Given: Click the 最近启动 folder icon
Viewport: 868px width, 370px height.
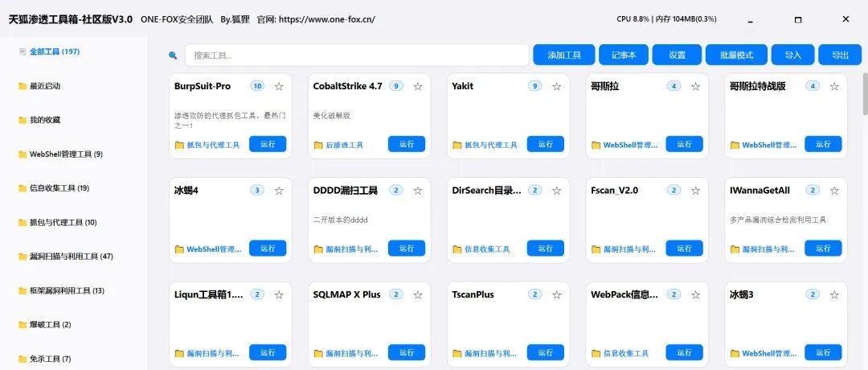Looking at the screenshot, I should pyautogui.click(x=23, y=86).
